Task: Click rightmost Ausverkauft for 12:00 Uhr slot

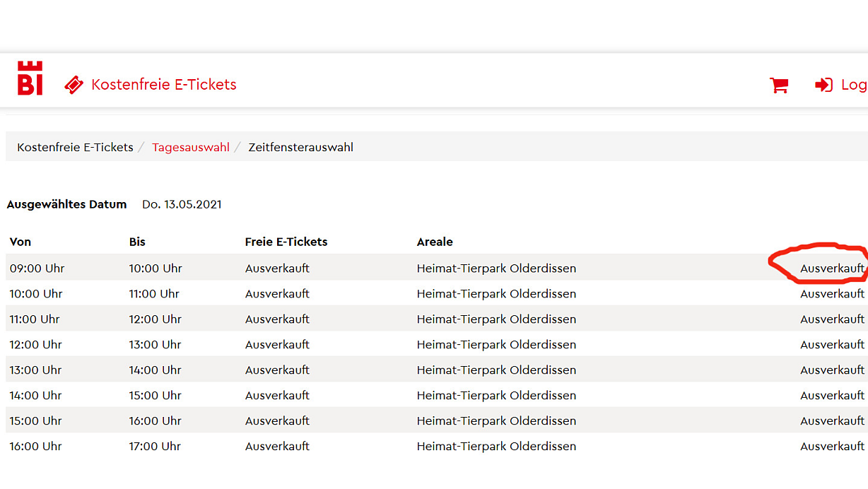Action: [832, 345]
